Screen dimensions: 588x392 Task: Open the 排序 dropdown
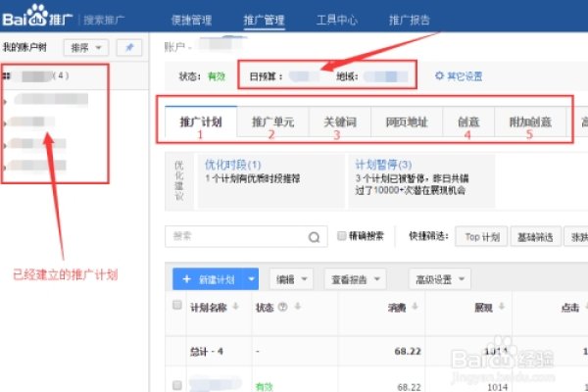click(86, 48)
